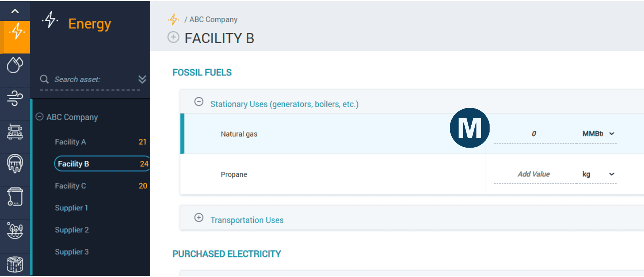Open the Water droplets category icon
Image resolution: width=644 pixels, height=277 pixels.
(15, 65)
